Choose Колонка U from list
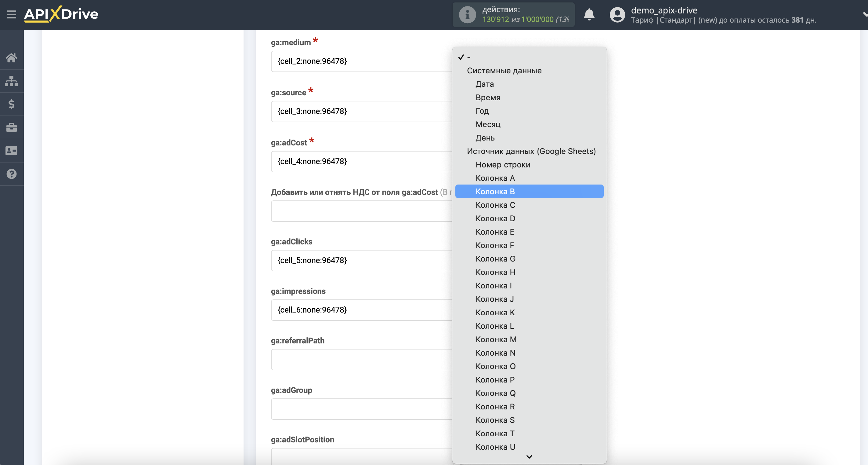This screenshot has height=465, width=868. (x=529, y=447)
